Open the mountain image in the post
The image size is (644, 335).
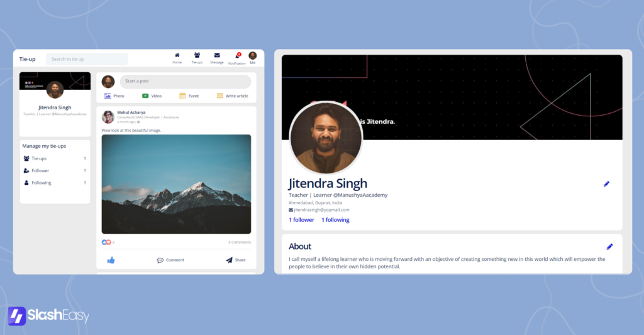click(x=176, y=184)
